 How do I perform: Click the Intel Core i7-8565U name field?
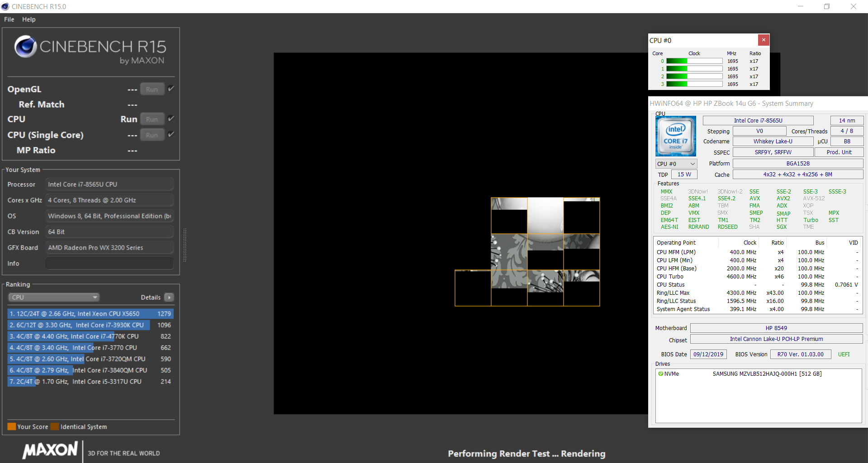[x=758, y=120]
